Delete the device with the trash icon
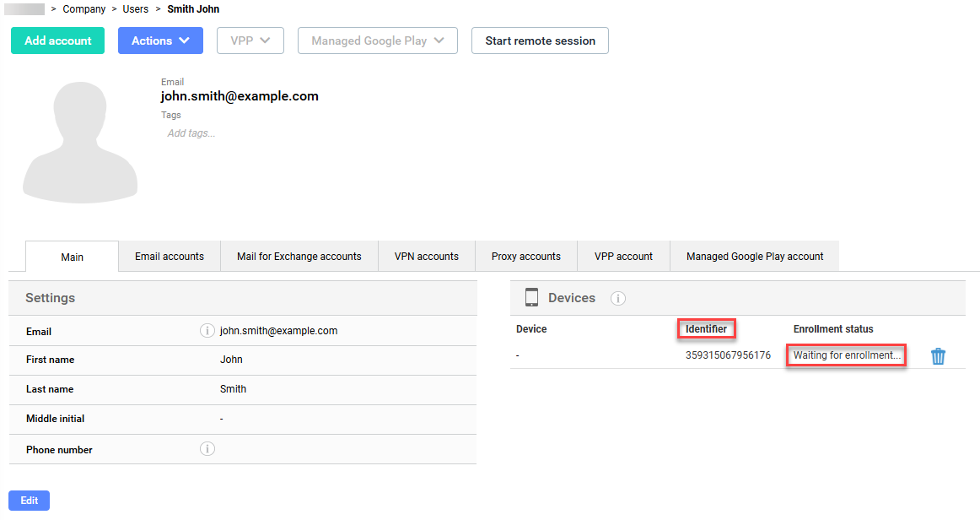Viewport: 980px width, 520px height. coord(938,356)
